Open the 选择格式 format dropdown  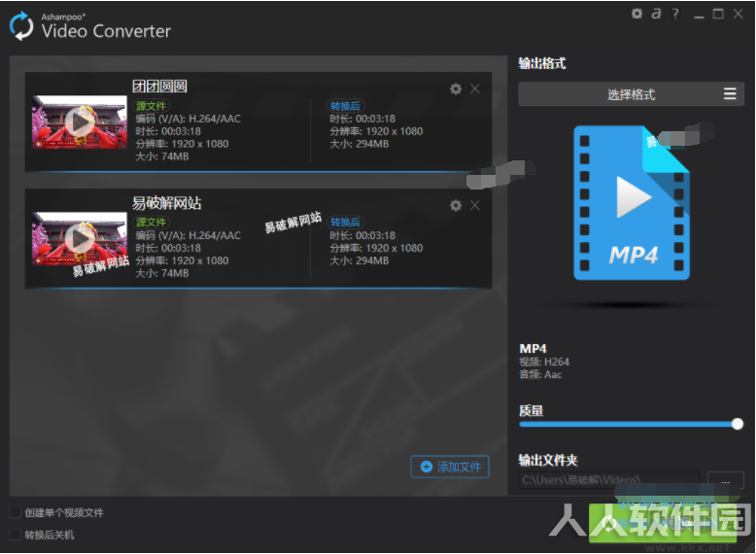631,94
